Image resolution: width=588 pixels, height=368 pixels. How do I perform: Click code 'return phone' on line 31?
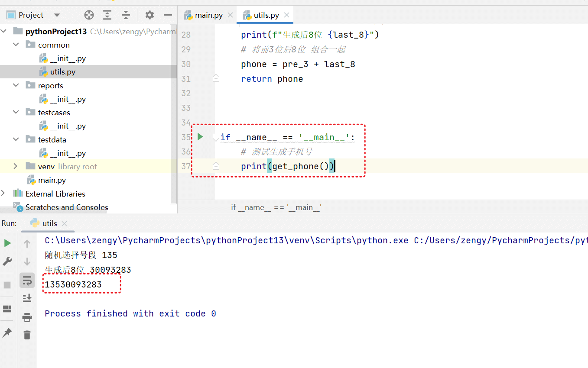(x=272, y=79)
